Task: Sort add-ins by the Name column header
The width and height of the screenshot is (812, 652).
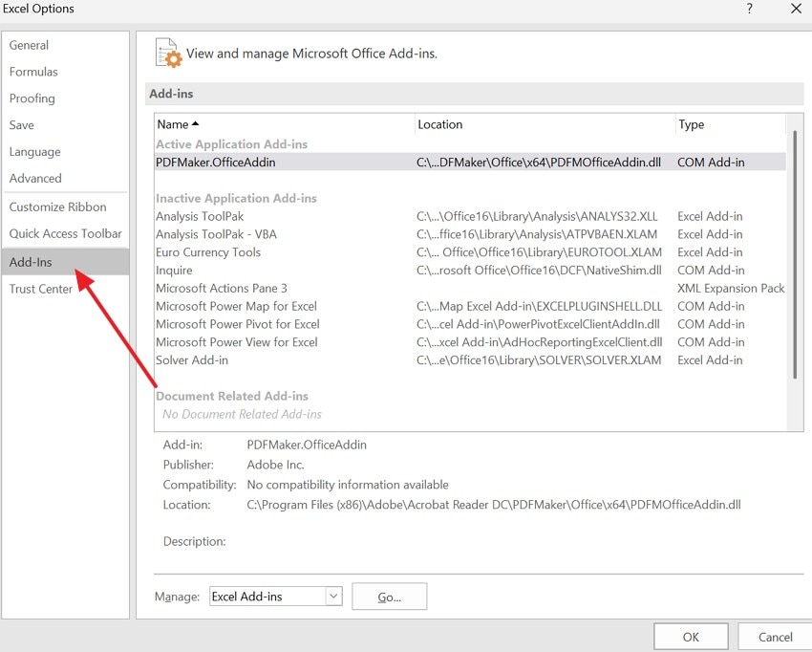Action: (178, 124)
